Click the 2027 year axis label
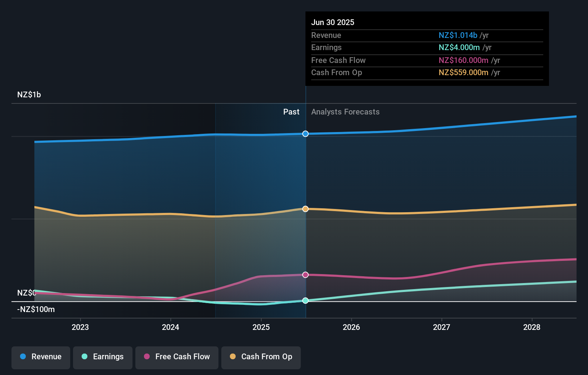The image size is (588, 375). pos(442,327)
